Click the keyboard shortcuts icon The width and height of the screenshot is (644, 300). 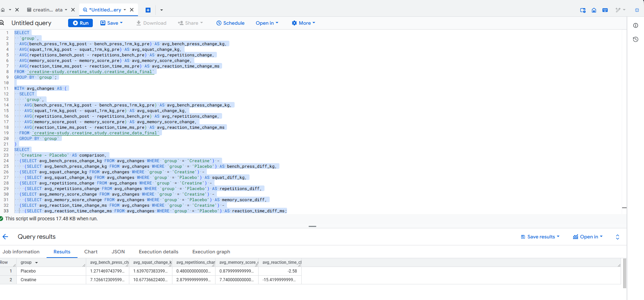tap(605, 10)
